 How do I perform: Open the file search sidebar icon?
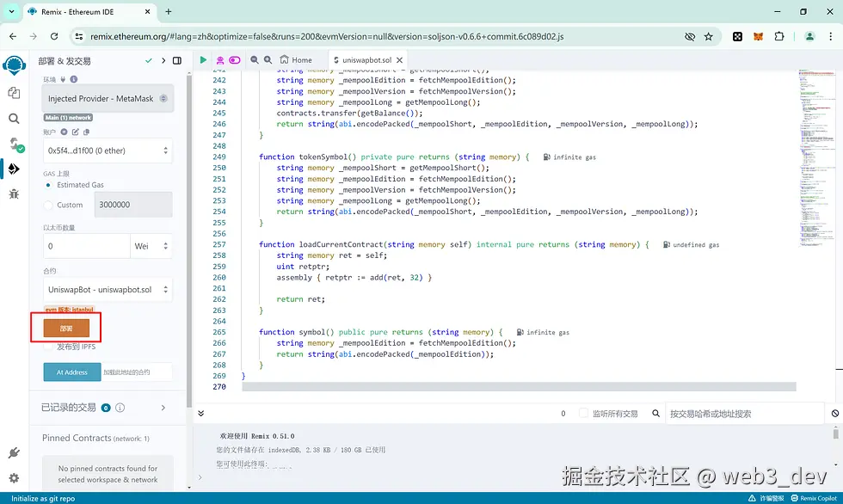(x=14, y=118)
